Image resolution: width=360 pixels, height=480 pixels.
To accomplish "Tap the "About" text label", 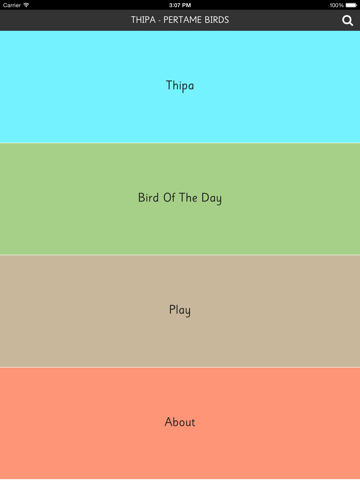I will click(180, 422).
